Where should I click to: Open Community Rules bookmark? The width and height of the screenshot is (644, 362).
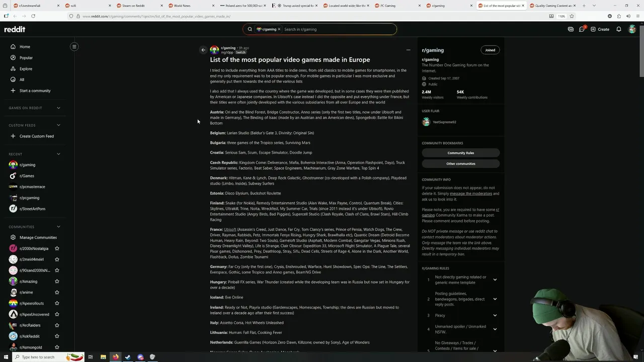pos(460,153)
